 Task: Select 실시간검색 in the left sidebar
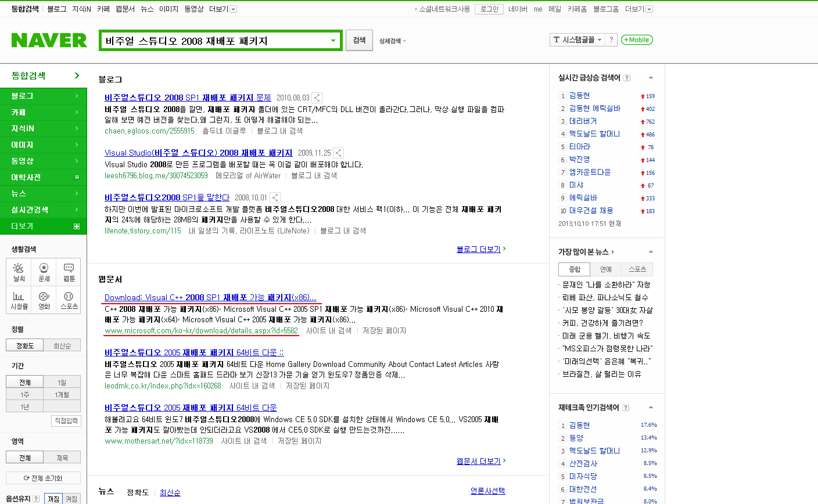click(44, 210)
